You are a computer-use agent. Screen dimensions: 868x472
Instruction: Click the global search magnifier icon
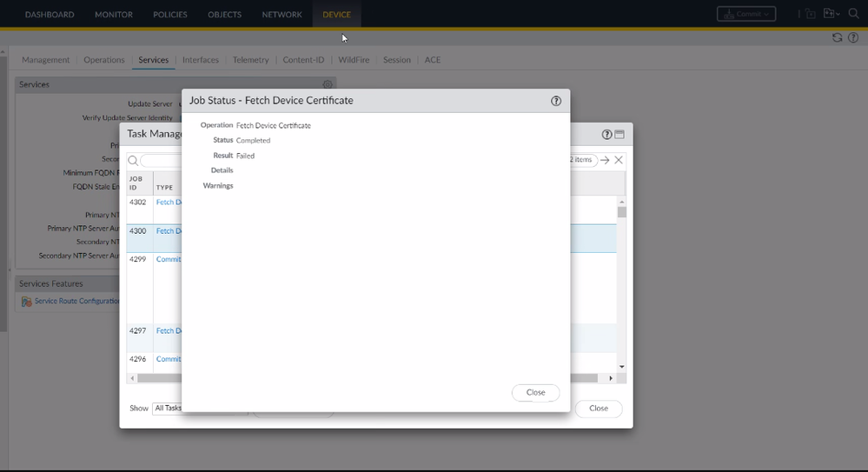pos(853,14)
